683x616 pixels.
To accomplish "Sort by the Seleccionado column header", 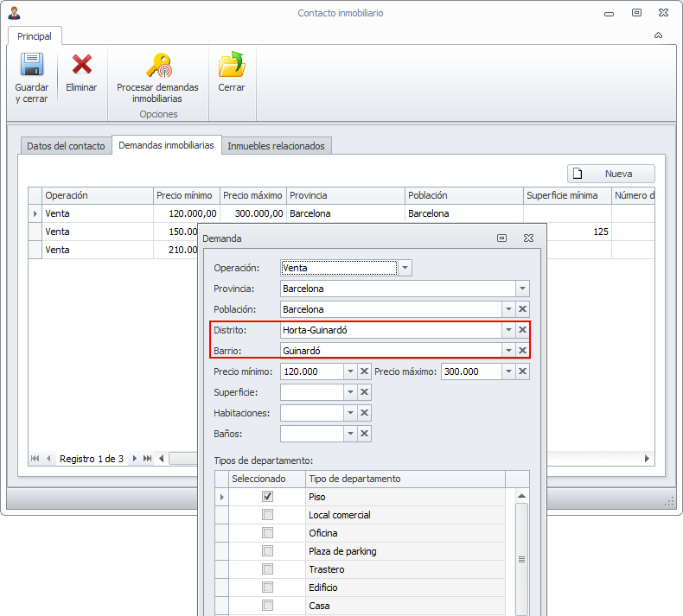I will pos(267,479).
